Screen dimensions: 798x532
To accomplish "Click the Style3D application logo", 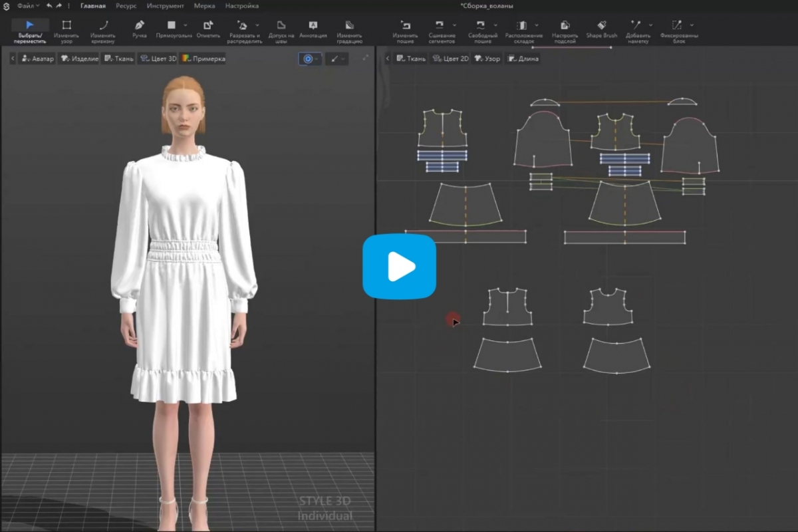I will [6, 6].
